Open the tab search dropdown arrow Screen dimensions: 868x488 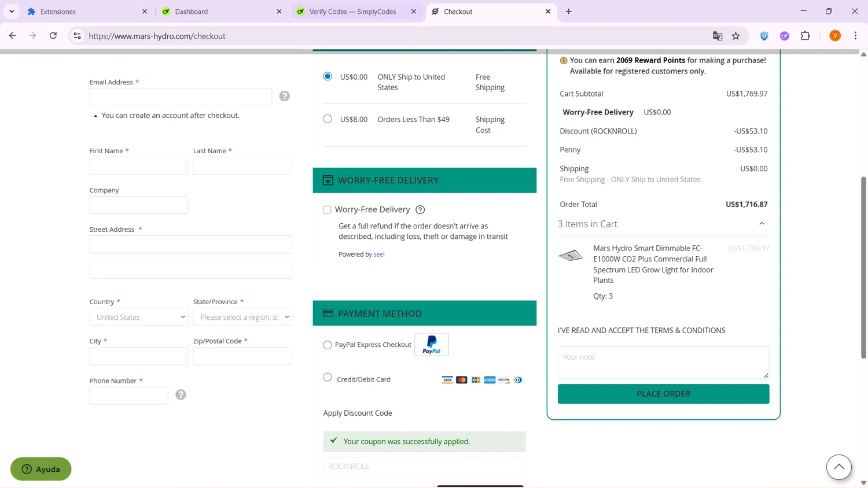pos(12,12)
